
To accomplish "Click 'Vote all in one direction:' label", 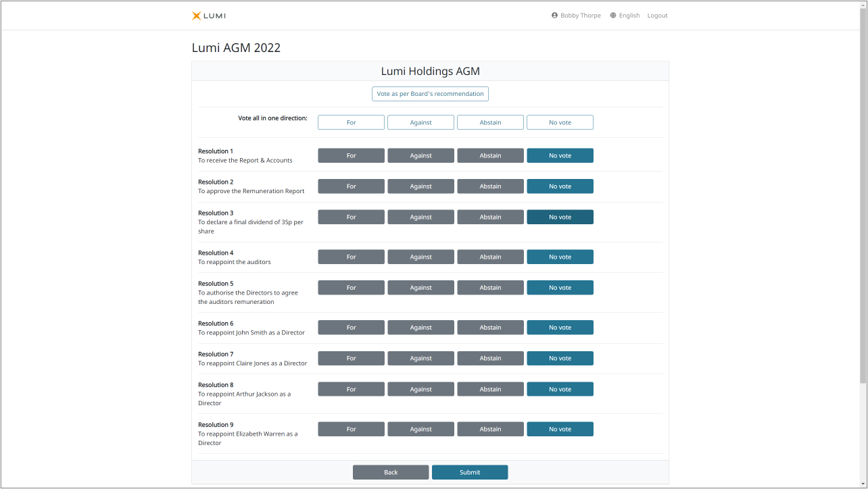I will (x=272, y=118).
